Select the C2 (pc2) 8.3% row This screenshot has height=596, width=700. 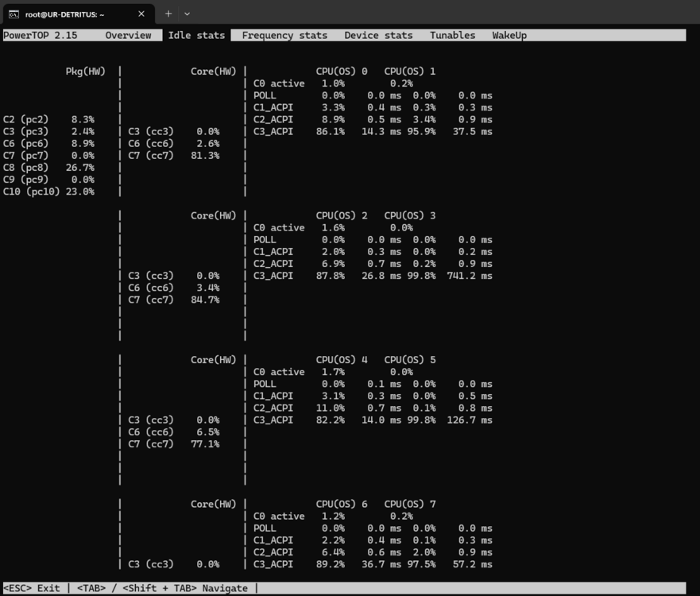[x=48, y=120]
